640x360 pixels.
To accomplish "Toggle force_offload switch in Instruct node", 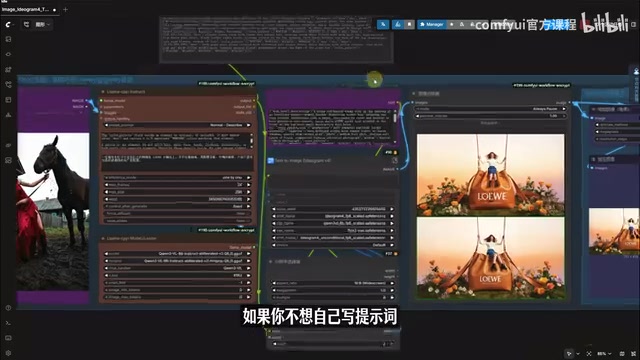I will pos(178,213).
